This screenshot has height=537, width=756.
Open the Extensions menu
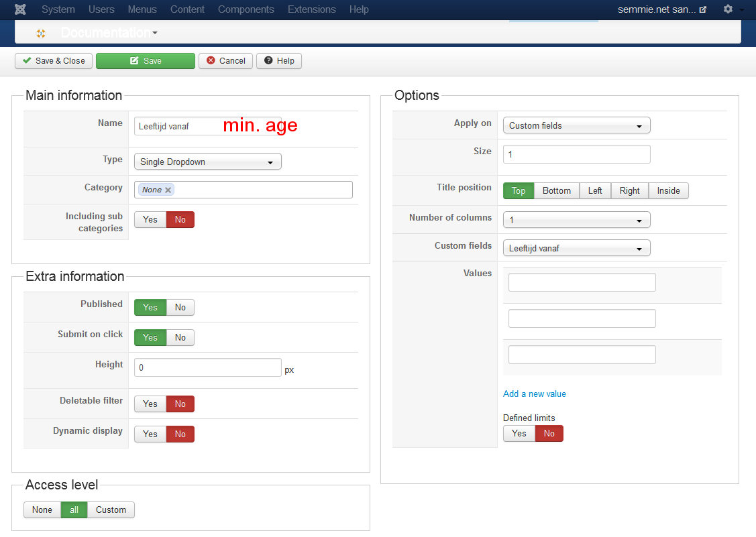311,9
